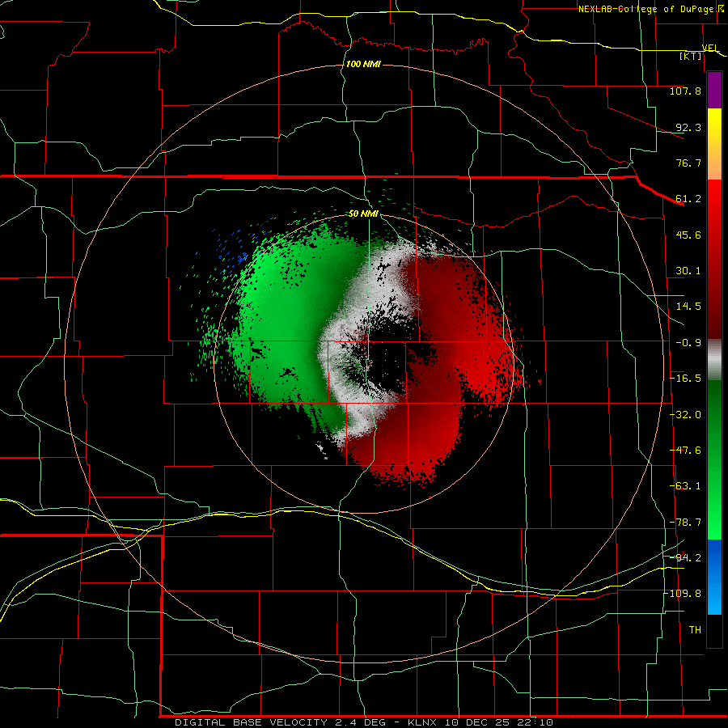728x728 pixels.
Task: Click the KLNX 10 DEC 25 22:10 timestamp
Action: point(480,722)
